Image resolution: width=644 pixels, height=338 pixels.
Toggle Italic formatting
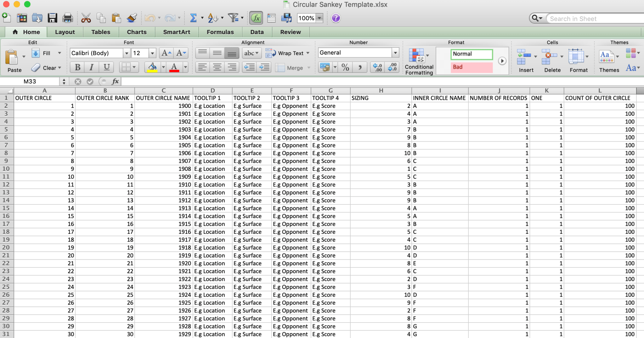pyautogui.click(x=92, y=67)
